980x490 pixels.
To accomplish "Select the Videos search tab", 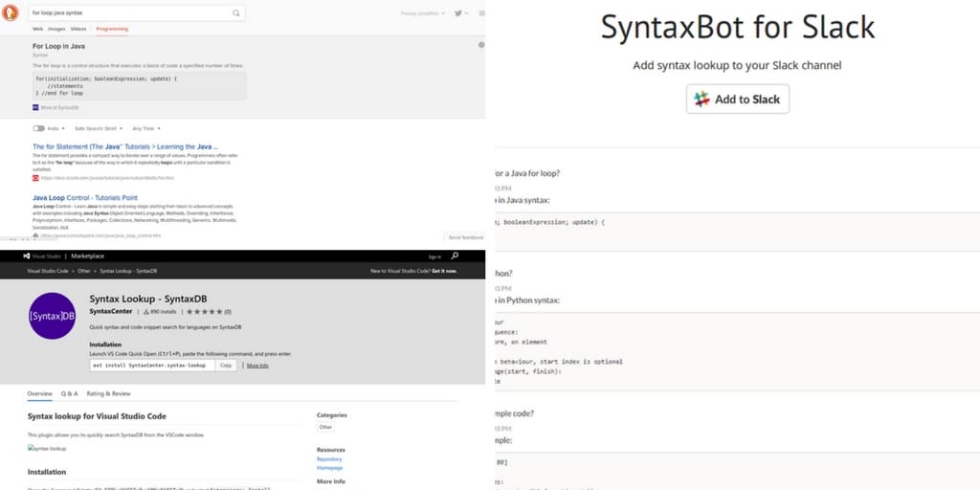I will (x=78, y=29).
